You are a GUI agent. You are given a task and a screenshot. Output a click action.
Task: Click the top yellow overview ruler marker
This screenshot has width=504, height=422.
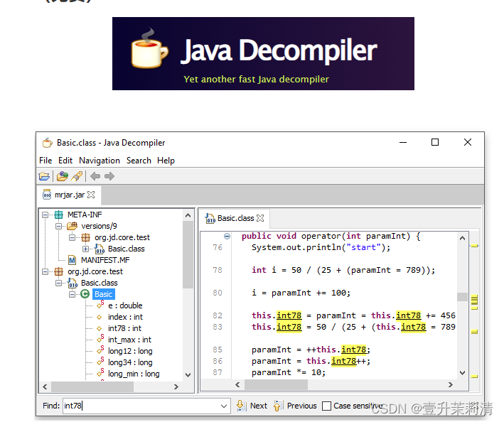pyautogui.click(x=474, y=246)
